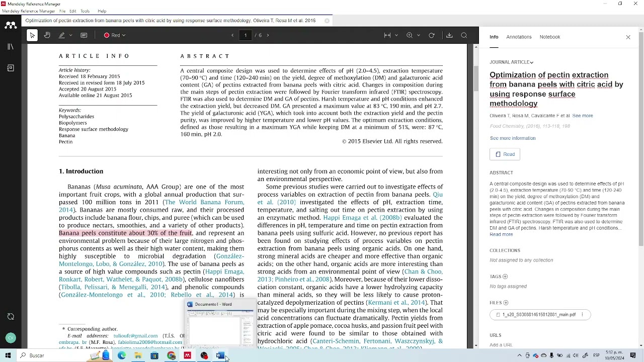
Task: Go to next PDF page
Action: (x=268, y=35)
